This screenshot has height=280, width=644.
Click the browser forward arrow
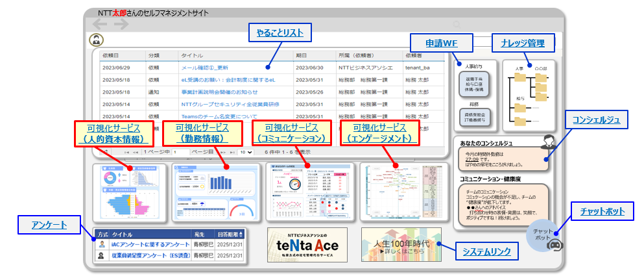[121, 25]
